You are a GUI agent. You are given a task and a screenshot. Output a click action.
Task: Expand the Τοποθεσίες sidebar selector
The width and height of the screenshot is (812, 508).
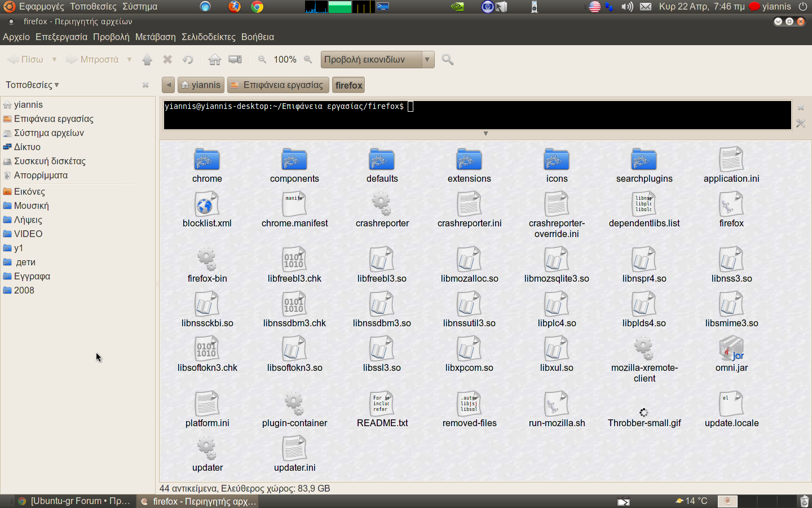coord(33,85)
